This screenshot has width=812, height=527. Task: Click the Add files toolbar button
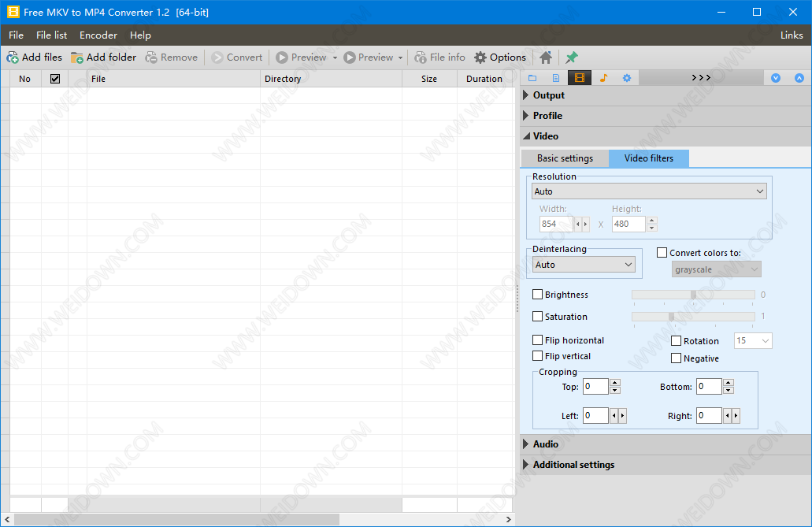[34, 58]
